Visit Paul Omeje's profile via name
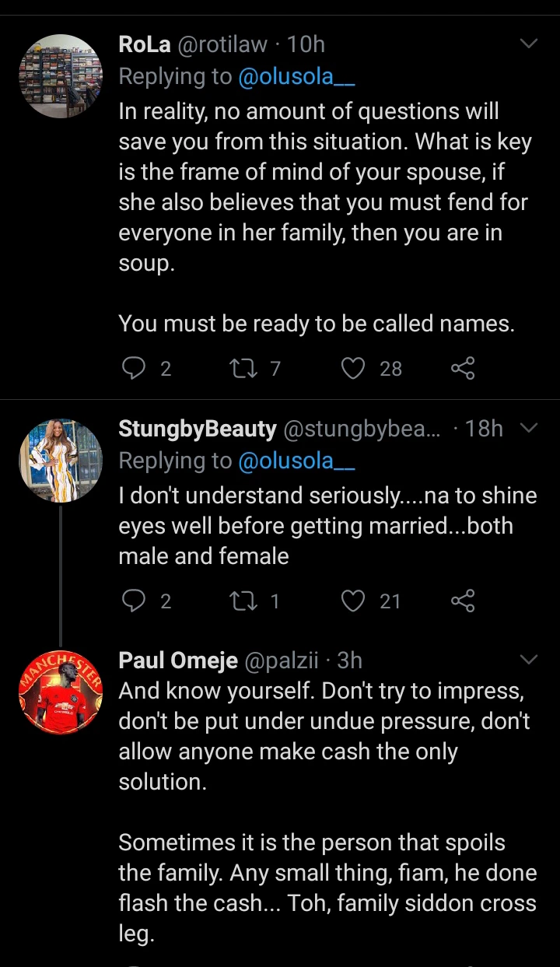This screenshot has height=967, width=560. pyautogui.click(x=178, y=660)
